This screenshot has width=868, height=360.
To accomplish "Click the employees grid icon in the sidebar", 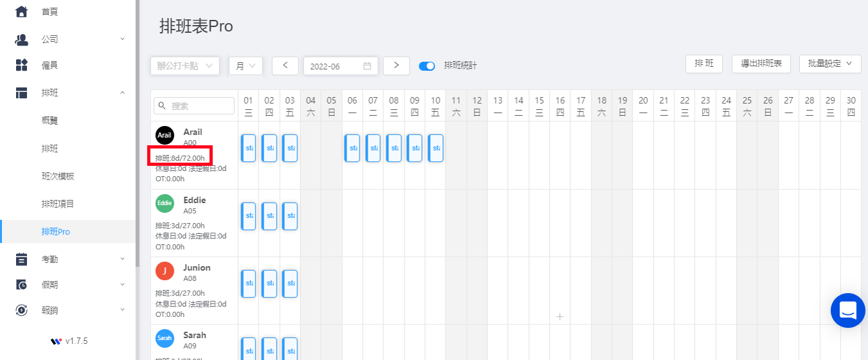I will point(21,65).
